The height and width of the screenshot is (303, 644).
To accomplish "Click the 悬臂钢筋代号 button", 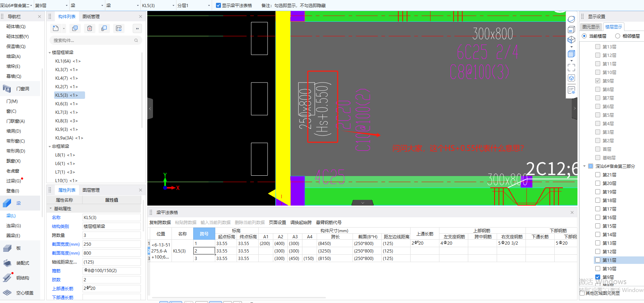I will click(x=329, y=222).
